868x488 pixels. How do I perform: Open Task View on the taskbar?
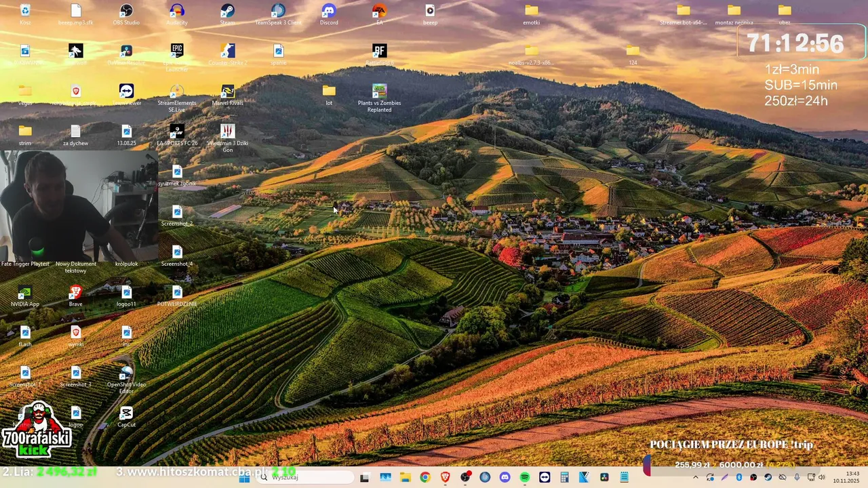pyautogui.click(x=365, y=477)
